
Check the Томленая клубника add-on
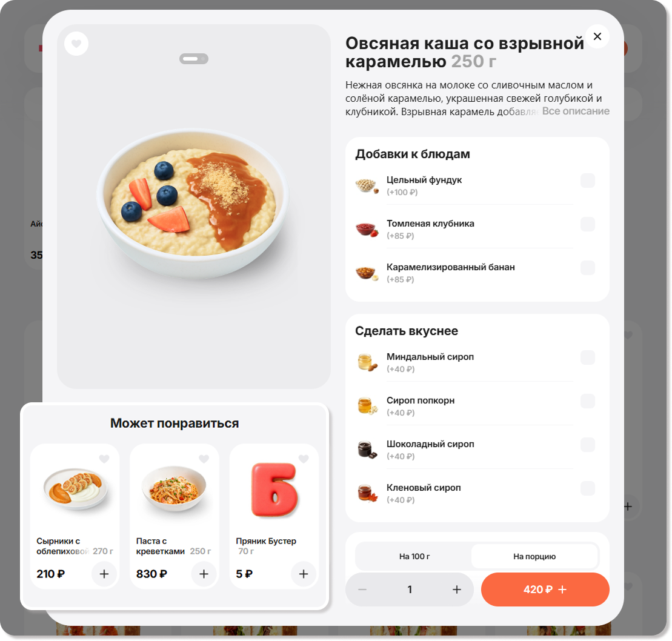[x=588, y=224]
